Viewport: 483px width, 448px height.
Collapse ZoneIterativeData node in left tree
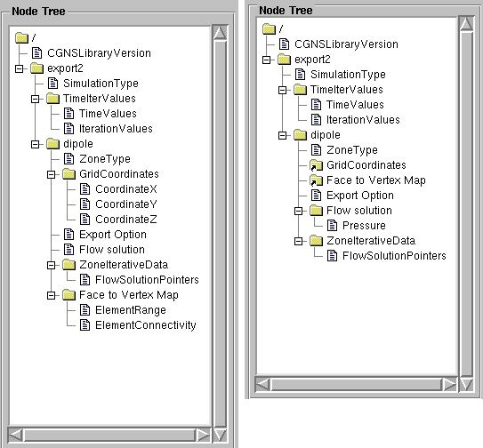tap(51, 265)
